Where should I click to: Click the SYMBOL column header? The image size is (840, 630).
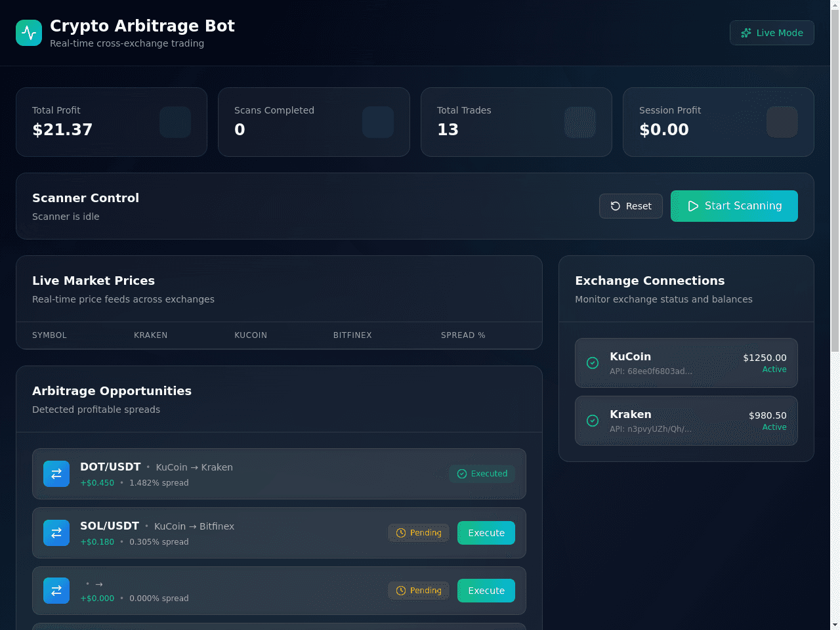(49, 335)
